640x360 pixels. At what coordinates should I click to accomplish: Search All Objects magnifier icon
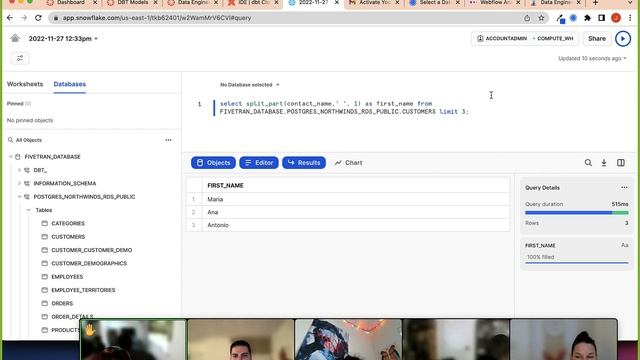tap(10, 140)
